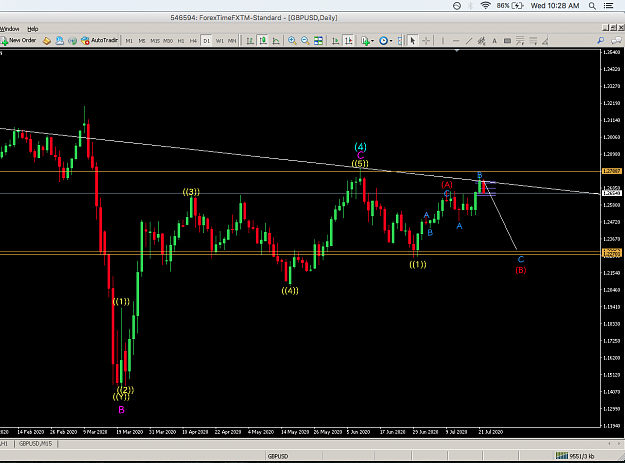Open the Indicators list dropdown
Viewport: 625px width, 463px height.
click(x=367, y=41)
